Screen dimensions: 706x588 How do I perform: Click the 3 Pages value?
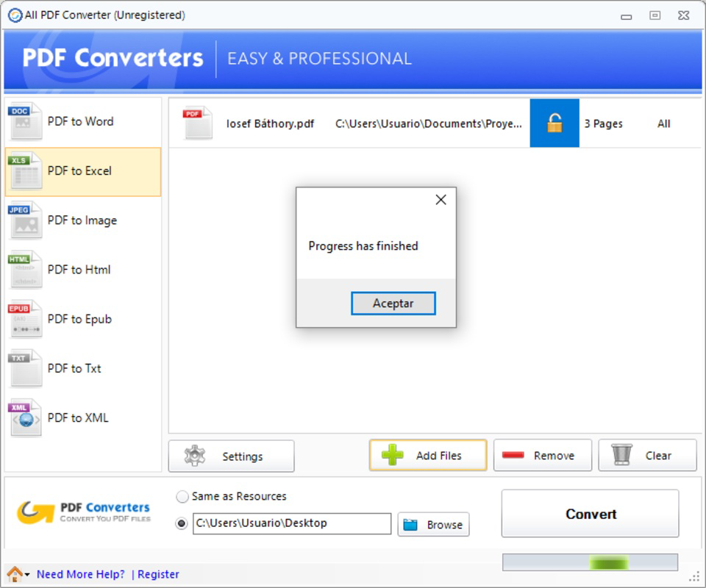click(x=603, y=123)
